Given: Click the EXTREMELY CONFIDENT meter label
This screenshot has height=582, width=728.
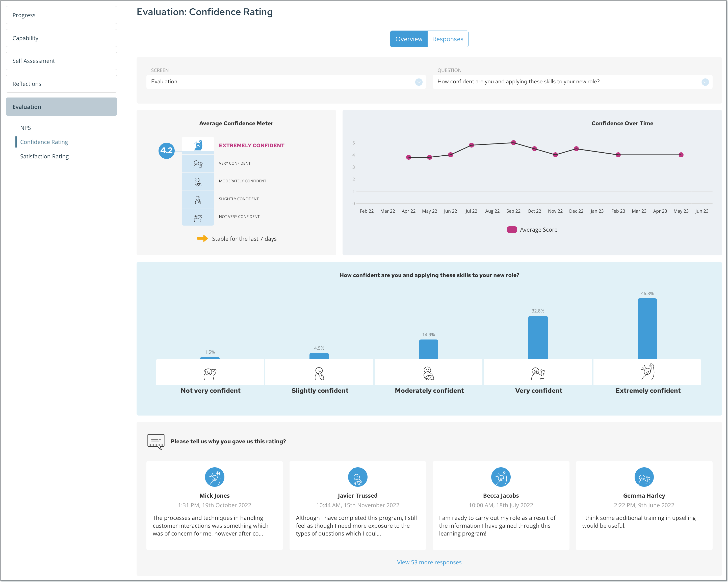Looking at the screenshot, I should [x=252, y=146].
